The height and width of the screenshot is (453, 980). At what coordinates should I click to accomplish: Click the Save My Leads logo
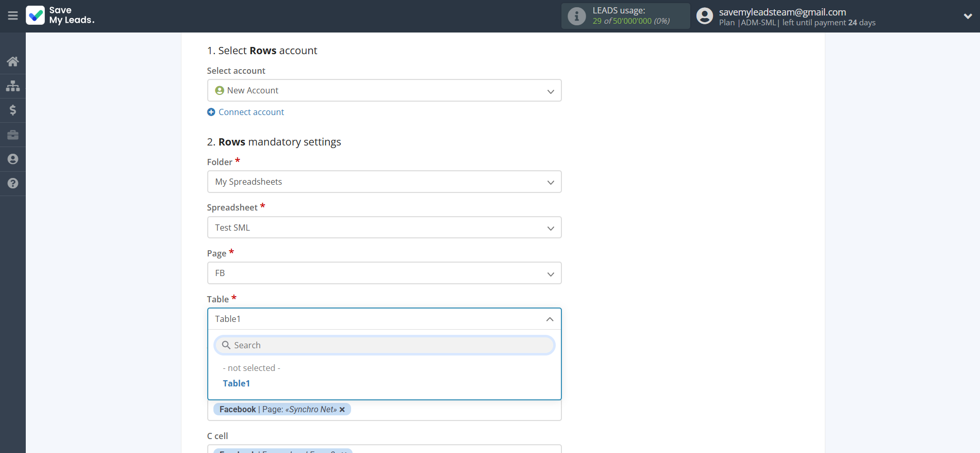pyautogui.click(x=60, y=15)
